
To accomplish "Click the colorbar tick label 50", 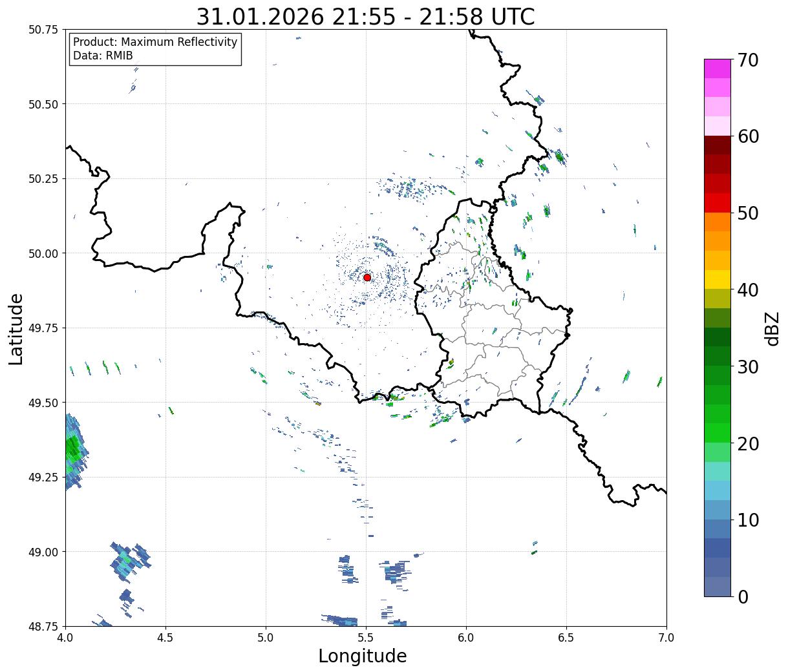I will click(748, 213).
